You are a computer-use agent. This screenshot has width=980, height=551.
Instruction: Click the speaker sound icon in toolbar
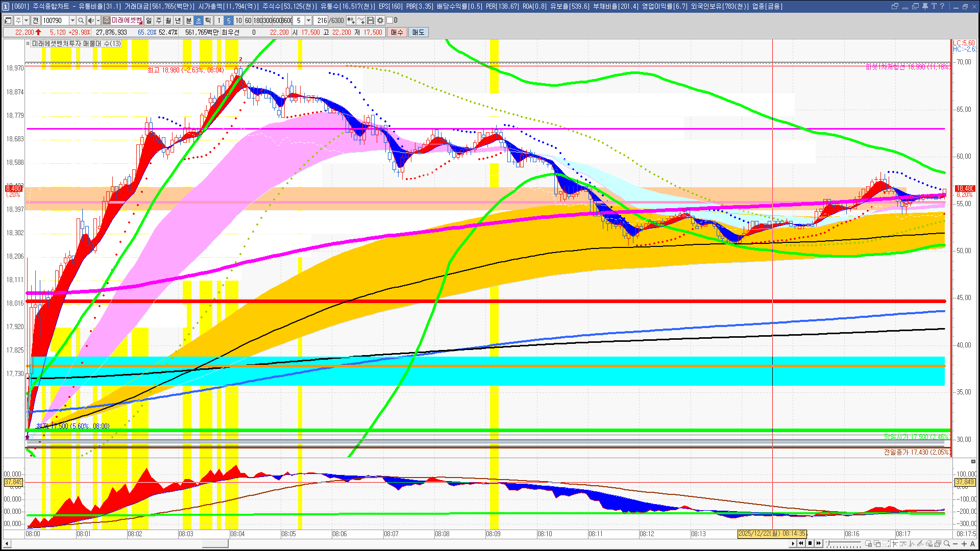91,20
